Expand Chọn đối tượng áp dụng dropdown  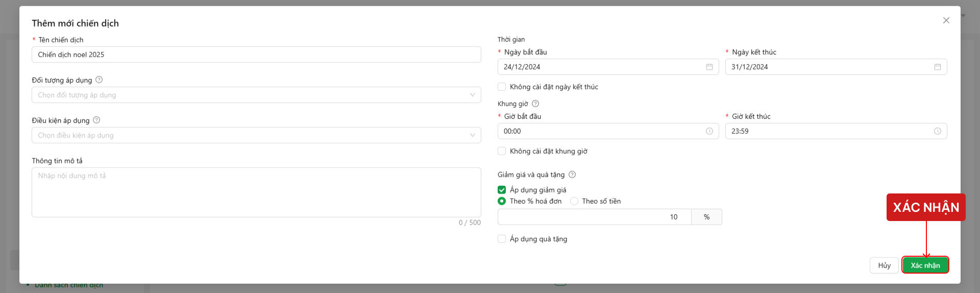(256, 95)
